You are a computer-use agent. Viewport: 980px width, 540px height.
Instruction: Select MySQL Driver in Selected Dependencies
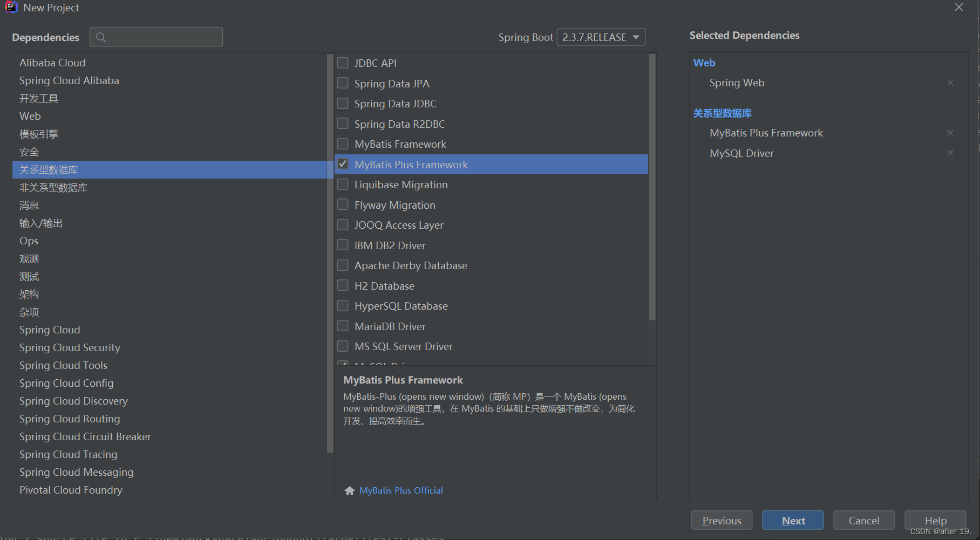(741, 153)
